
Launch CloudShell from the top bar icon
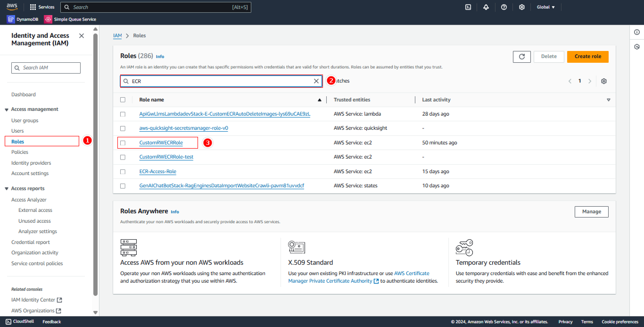[468, 7]
